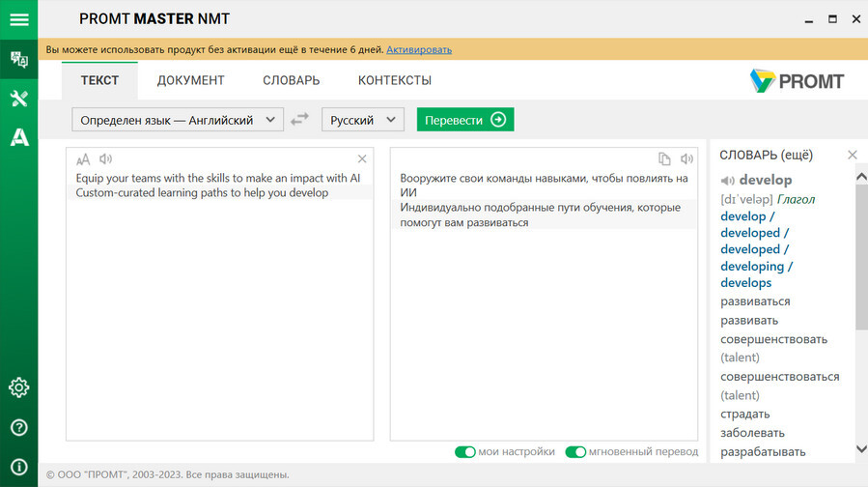Toggle the 'мои настройки' switch
Viewport: 868px width, 487px height.
(x=465, y=452)
